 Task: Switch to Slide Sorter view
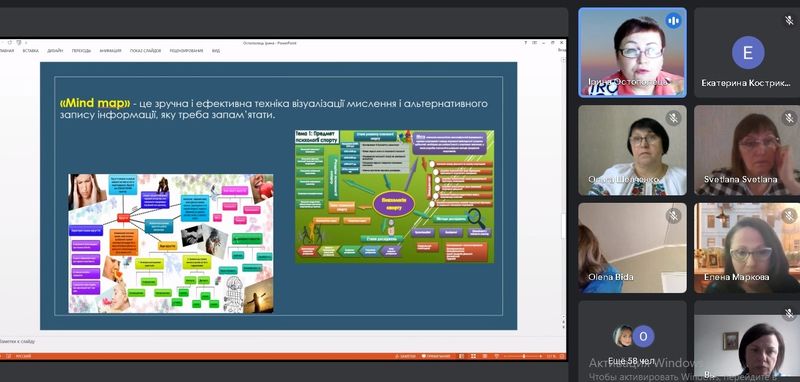[x=473, y=356]
